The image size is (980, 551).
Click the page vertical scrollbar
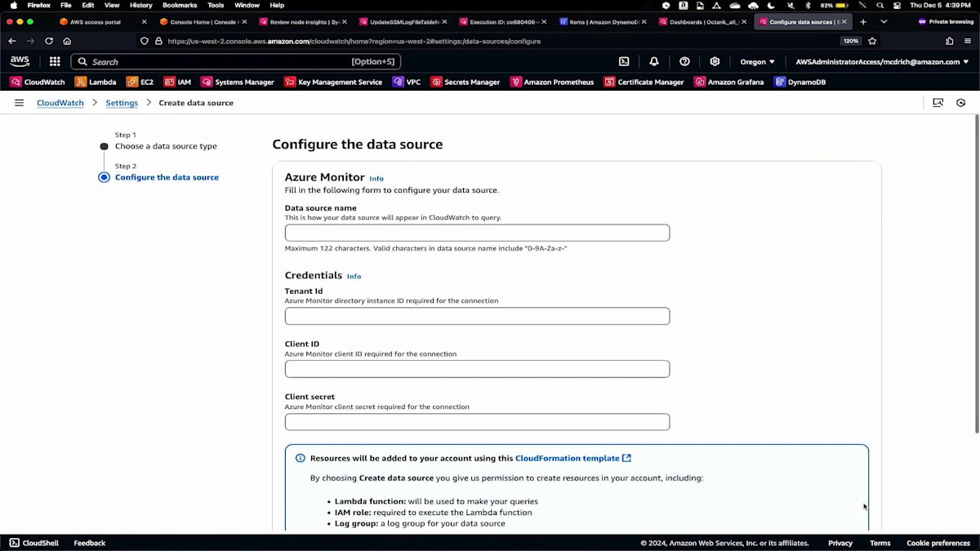coord(977,273)
